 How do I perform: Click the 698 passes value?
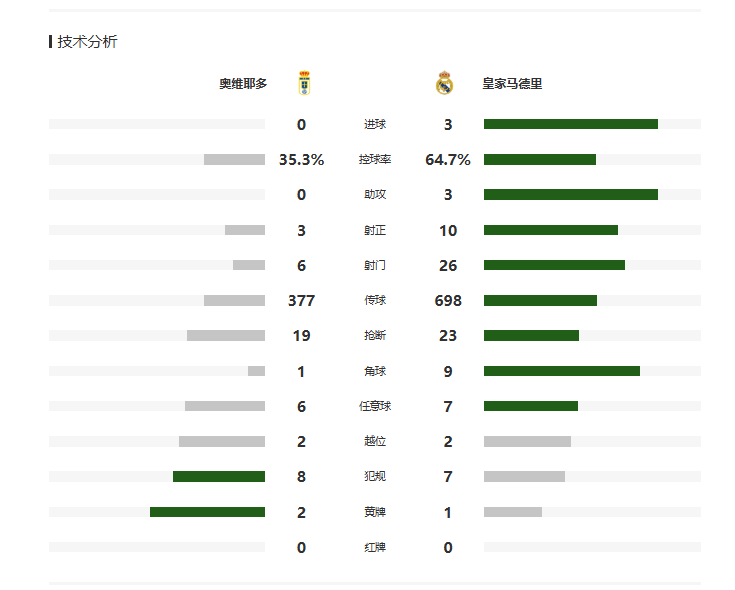point(448,300)
